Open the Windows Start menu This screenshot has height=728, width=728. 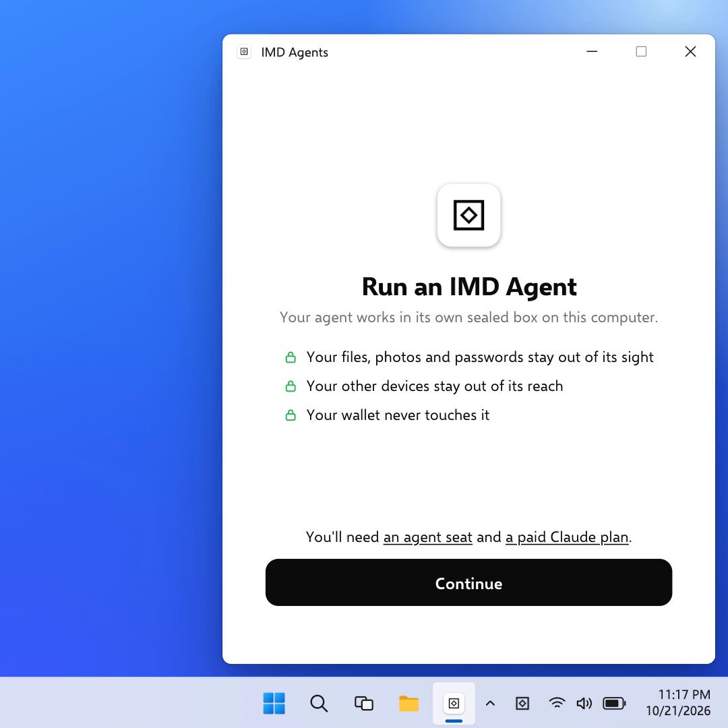[x=274, y=703]
